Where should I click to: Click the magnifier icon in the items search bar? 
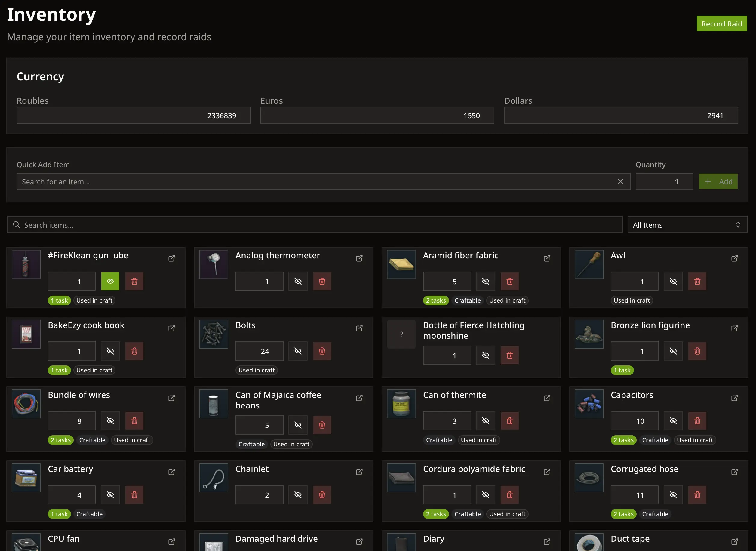[17, 225]
